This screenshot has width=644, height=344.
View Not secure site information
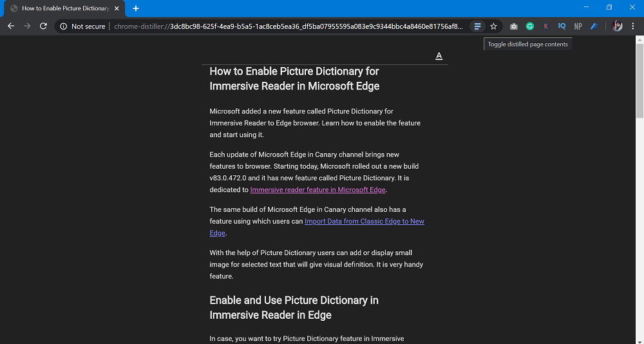82,26
